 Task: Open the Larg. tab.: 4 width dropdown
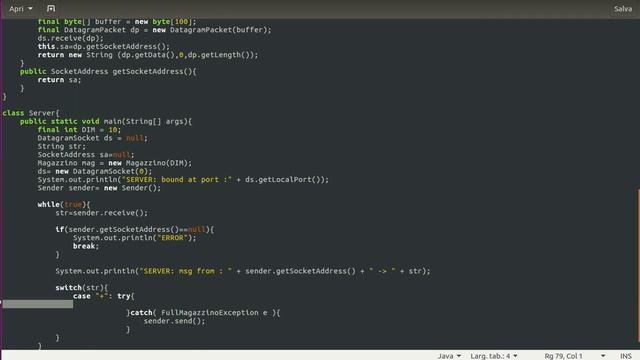pyautogui.click(x=494, y=356)
